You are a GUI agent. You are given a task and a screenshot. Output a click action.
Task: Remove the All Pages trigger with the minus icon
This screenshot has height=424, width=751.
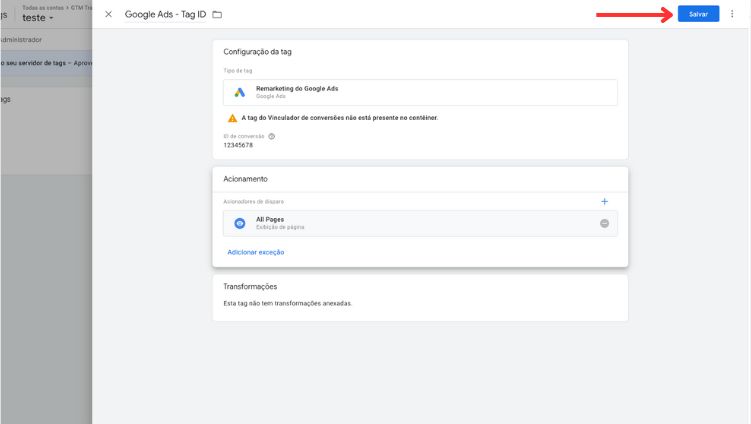(x=604, y=223)
